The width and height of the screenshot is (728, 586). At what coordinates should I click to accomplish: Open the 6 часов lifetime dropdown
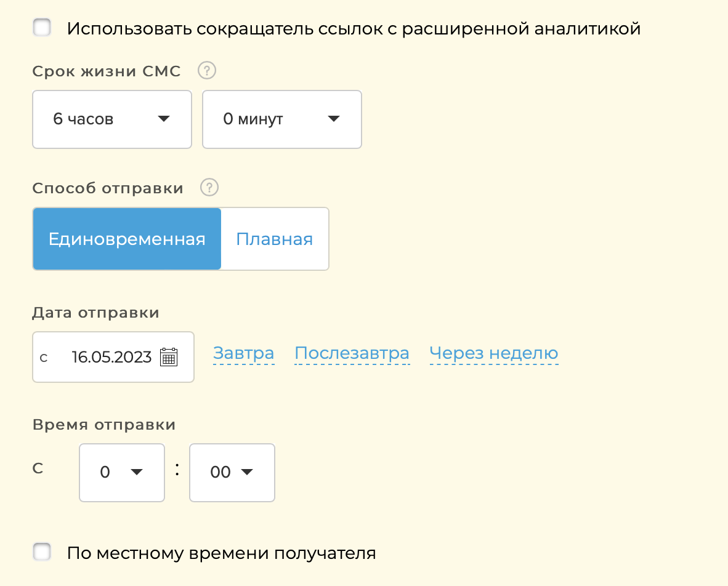[x=111, y=119]
